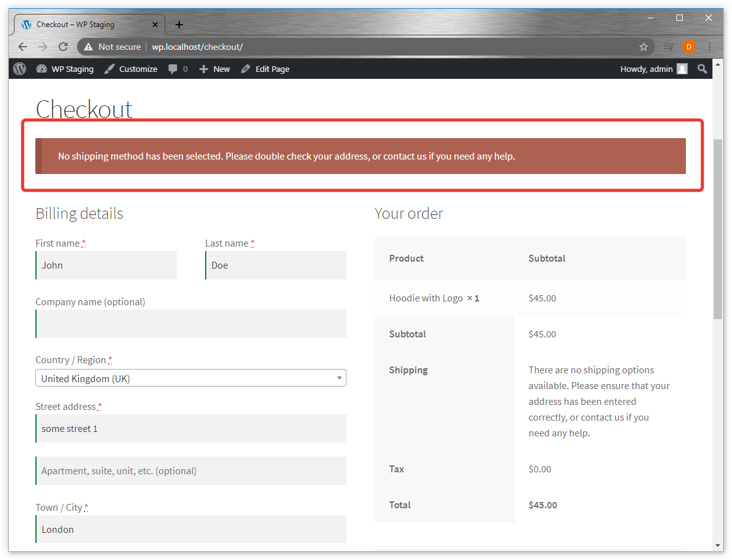Screen dimensions: 732x560
Task: Open the comments bubble icon
Action: pos(173,69)
